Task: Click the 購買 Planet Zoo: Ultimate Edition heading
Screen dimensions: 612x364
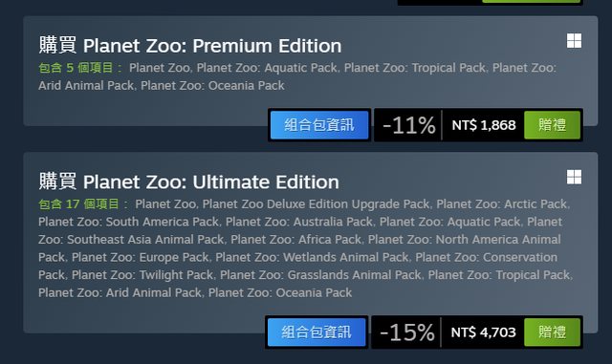Action: [x=189, y=182]
